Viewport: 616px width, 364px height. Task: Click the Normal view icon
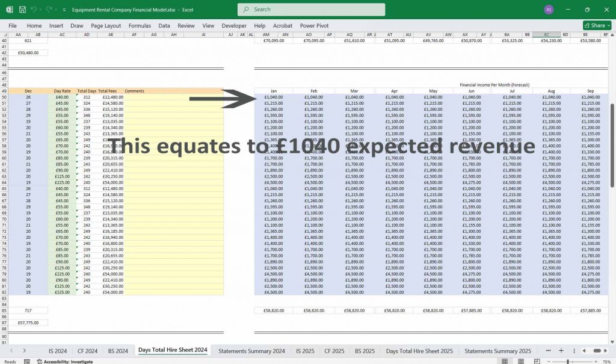(504, 360)
